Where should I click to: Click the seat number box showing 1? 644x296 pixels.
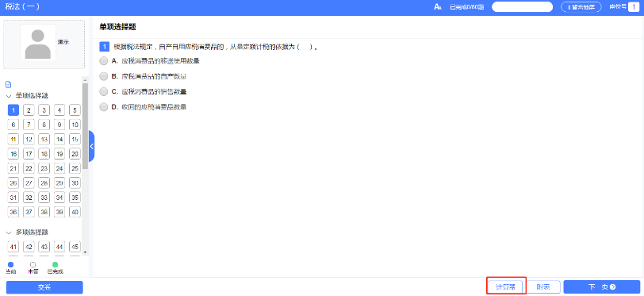634,7
